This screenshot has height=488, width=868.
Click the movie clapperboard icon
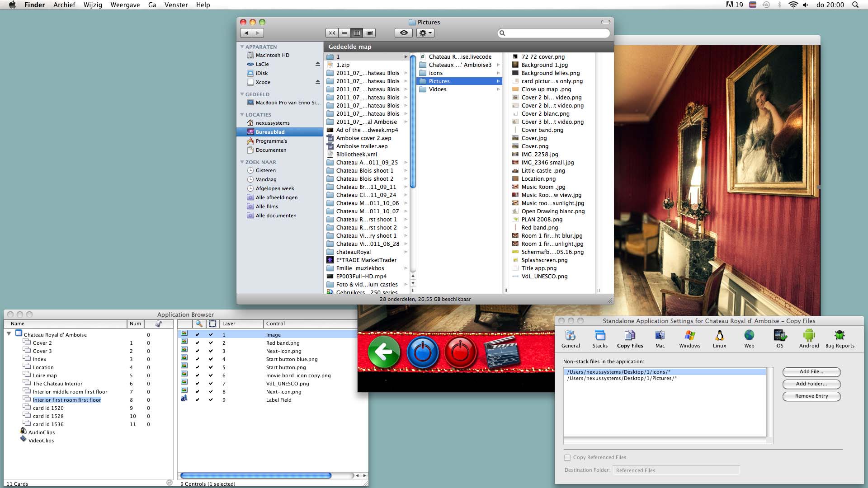502,352
